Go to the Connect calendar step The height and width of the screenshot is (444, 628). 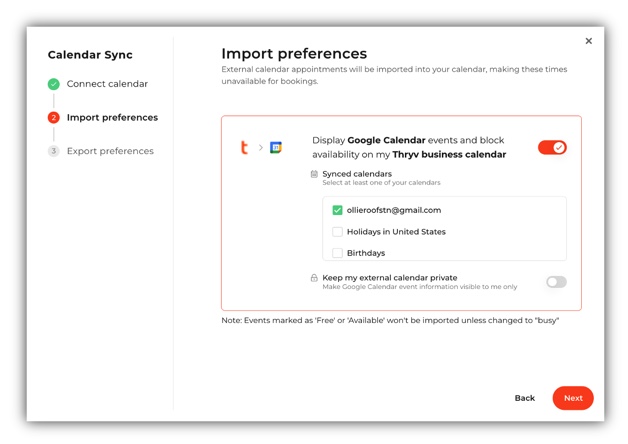click(x=107, y=84)
